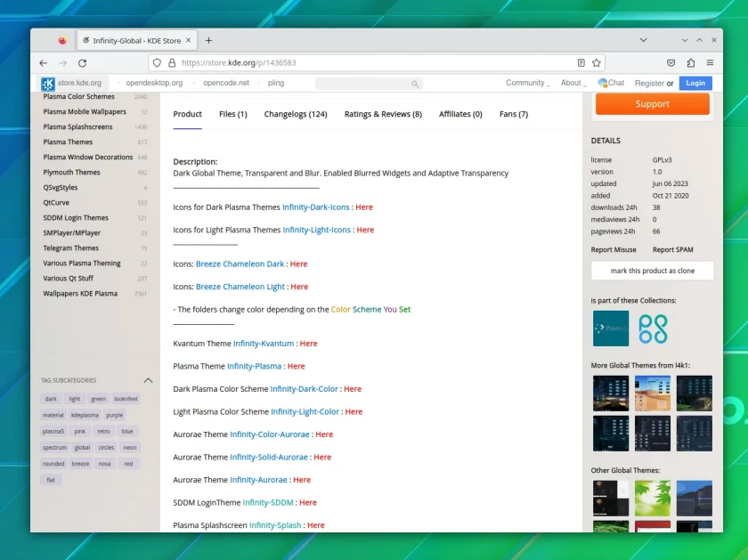Open Ratings & Reviews (8) tab

tap(383, 114)
